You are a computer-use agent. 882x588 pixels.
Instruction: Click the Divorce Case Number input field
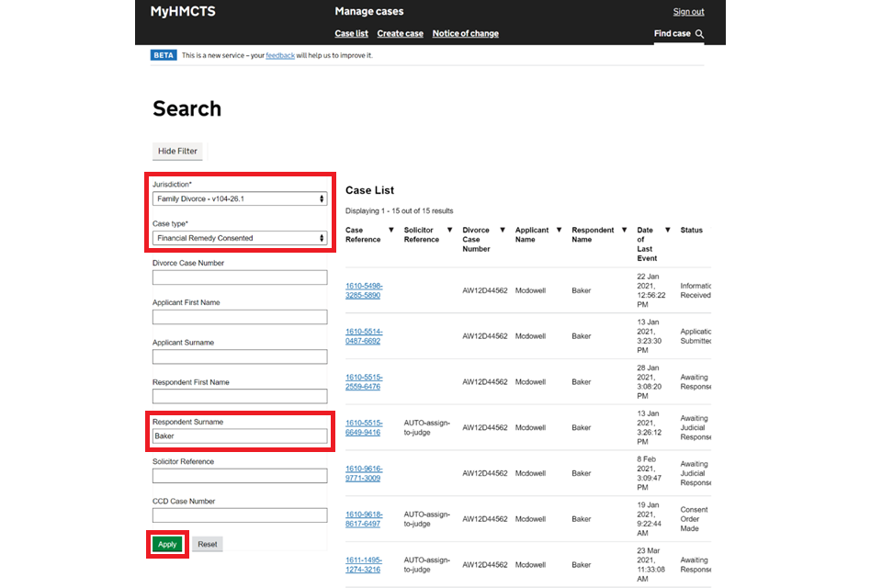click(240, 277)
